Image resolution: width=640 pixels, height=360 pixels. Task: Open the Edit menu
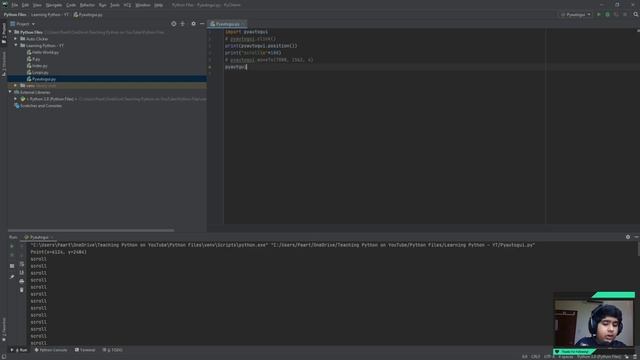tap(25, 5)
